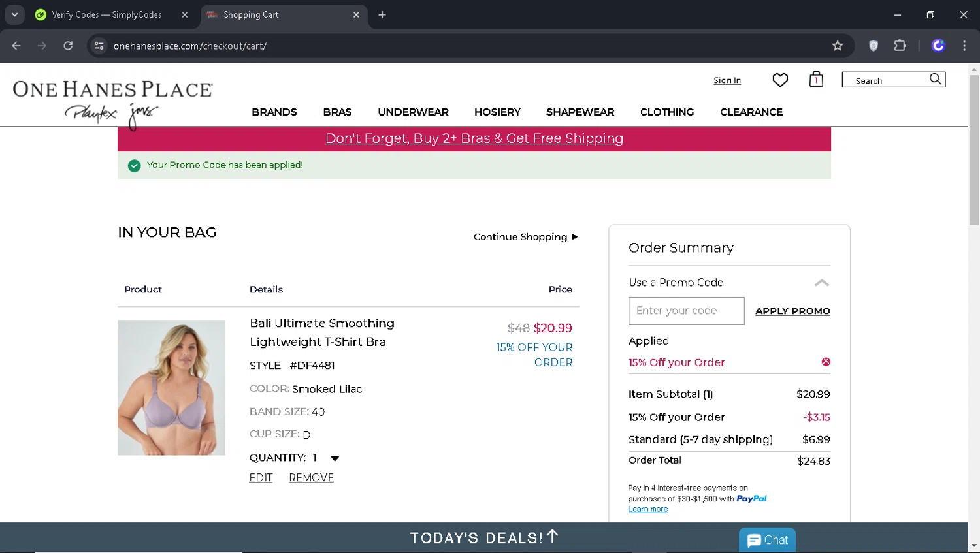Image resolution: width=980 pixels, height=553 pixels.
Task: Open the CLOTHING menu
Action: click(667, 112)
